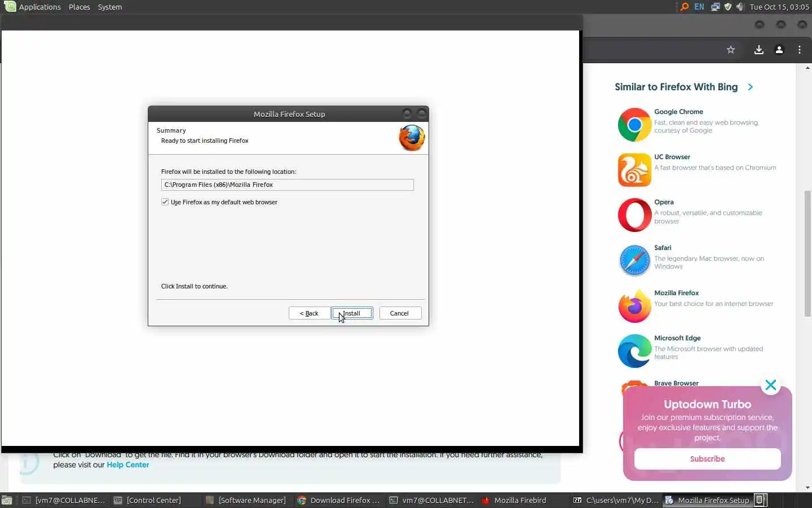The image size is (812, 508).
Task: Click the Safari compass icon
Action: [x=634, y=260]
